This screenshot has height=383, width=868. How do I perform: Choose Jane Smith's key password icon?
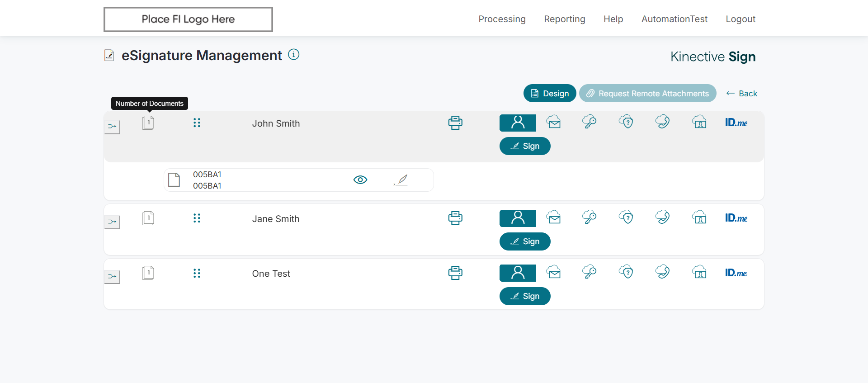click(x=590, y=218)
